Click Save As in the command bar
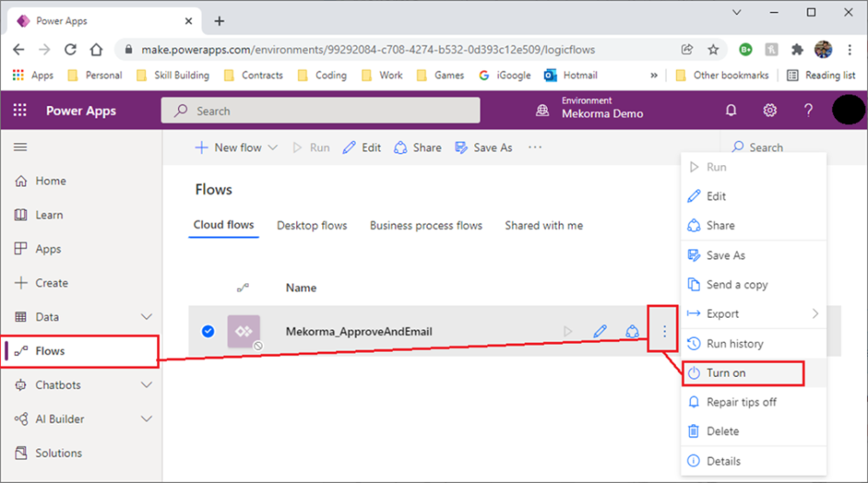The image size is (868, 483). click(483, 148)
